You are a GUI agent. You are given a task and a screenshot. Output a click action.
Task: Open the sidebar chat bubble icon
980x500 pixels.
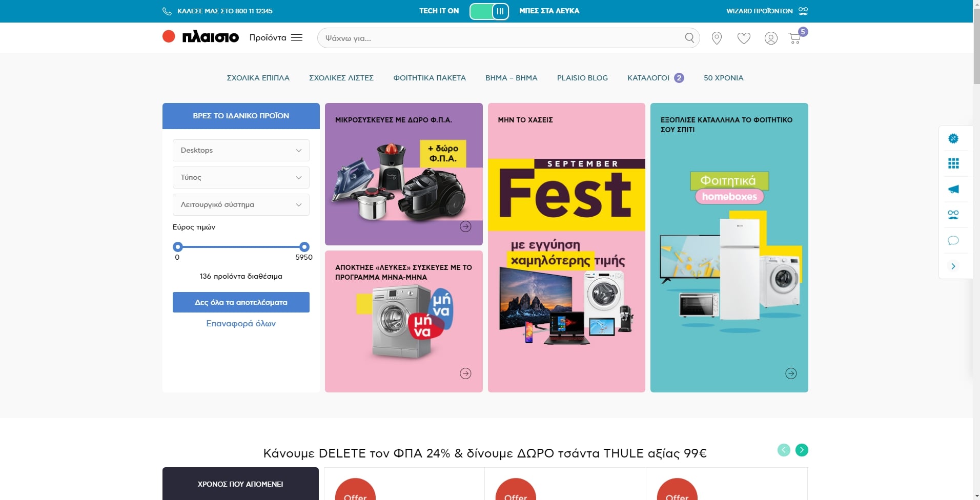pos(953,240)
